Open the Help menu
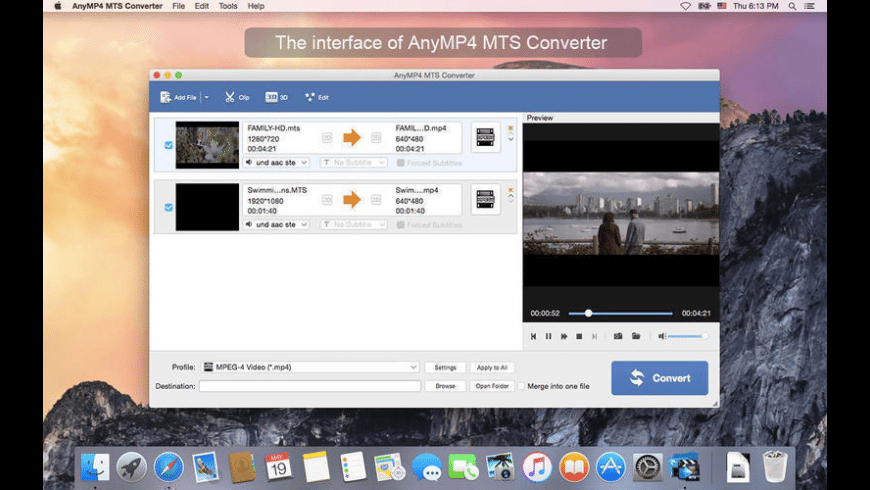The image size is (870, 490). click(256, 6)
